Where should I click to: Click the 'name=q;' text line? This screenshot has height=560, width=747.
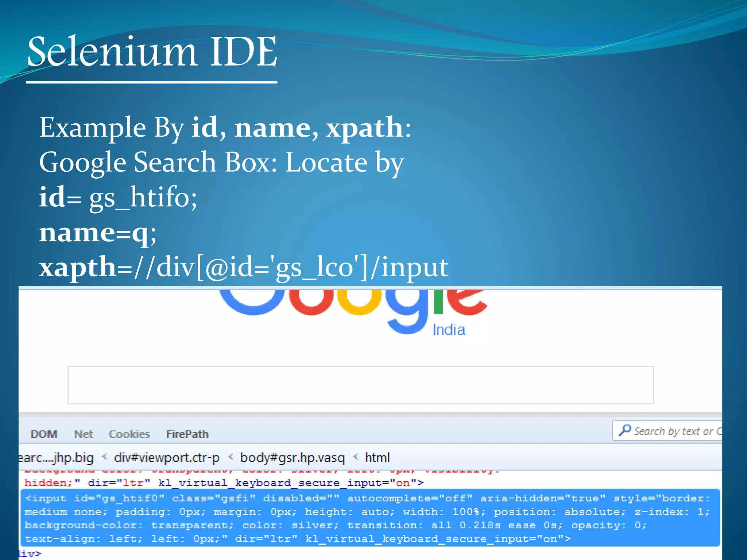click(x=98, y=233)
